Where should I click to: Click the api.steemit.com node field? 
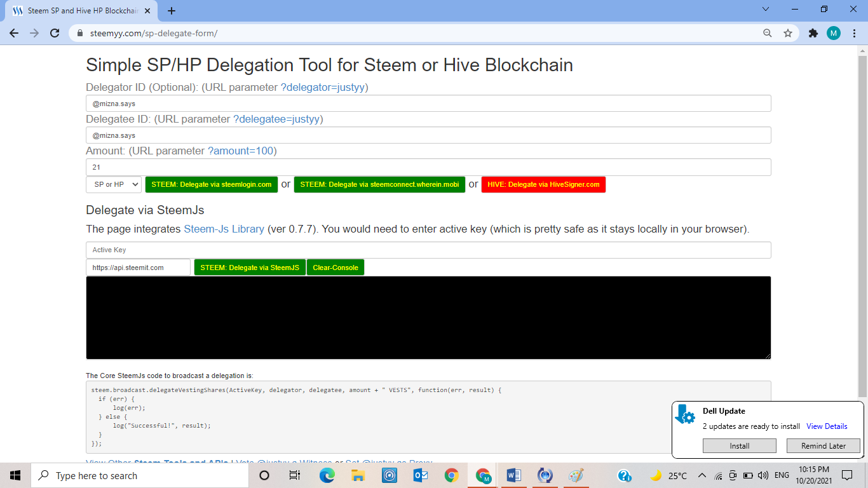tap(138, 268)
